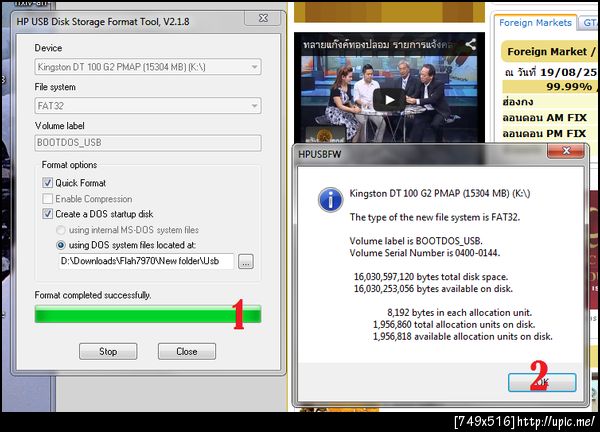Click "16,030,597,120 bytes total disk space." line
600x432 pixels.
(431, 277)
